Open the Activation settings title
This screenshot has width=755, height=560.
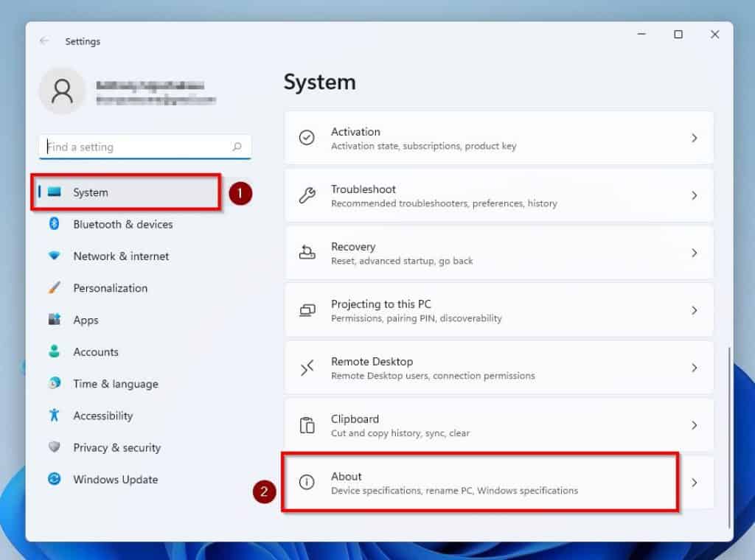pos(355,131)
